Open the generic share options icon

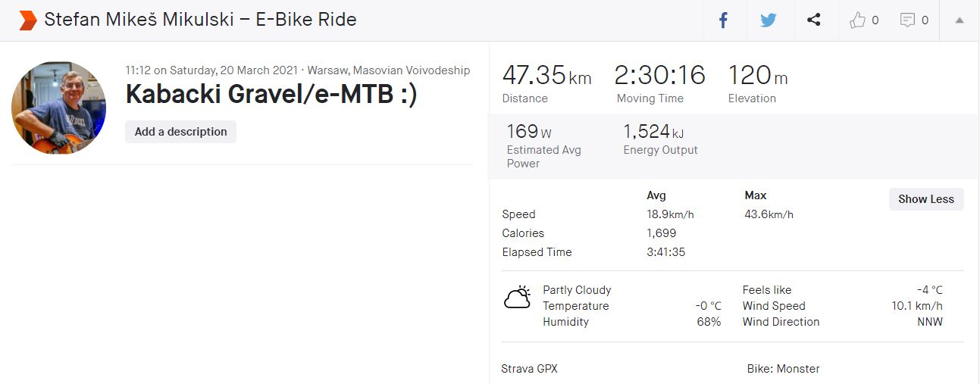click(x=814, y=20)
